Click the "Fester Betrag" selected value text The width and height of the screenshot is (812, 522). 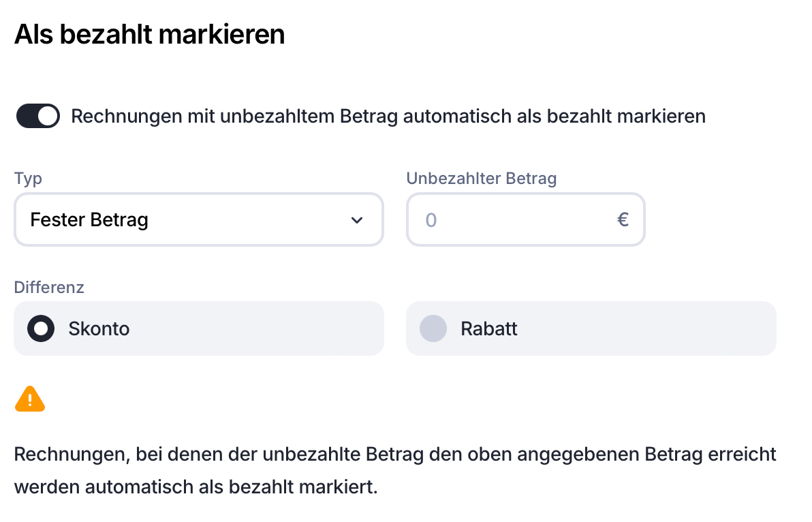tap(89, 220)
